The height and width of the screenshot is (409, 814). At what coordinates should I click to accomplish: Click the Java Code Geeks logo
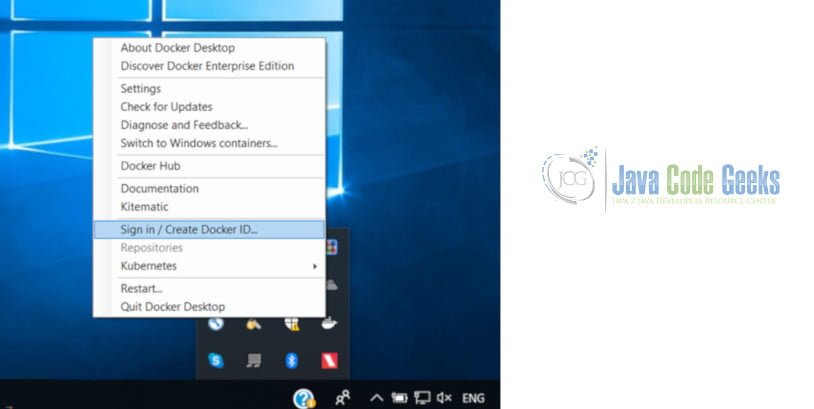660,180
